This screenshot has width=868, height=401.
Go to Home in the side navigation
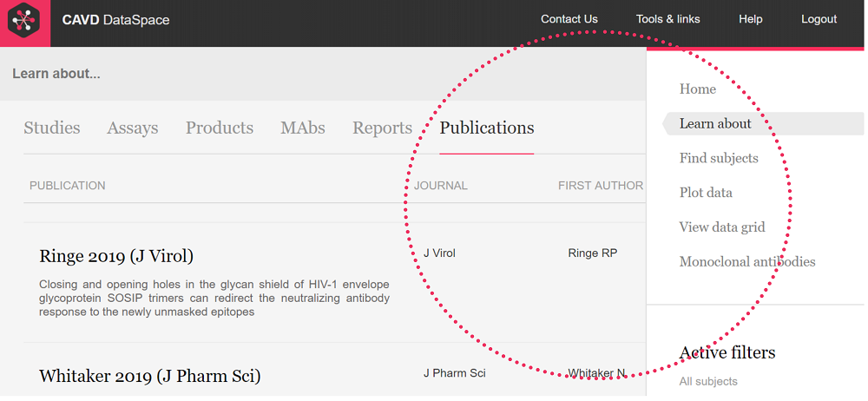tap(698, 89)
